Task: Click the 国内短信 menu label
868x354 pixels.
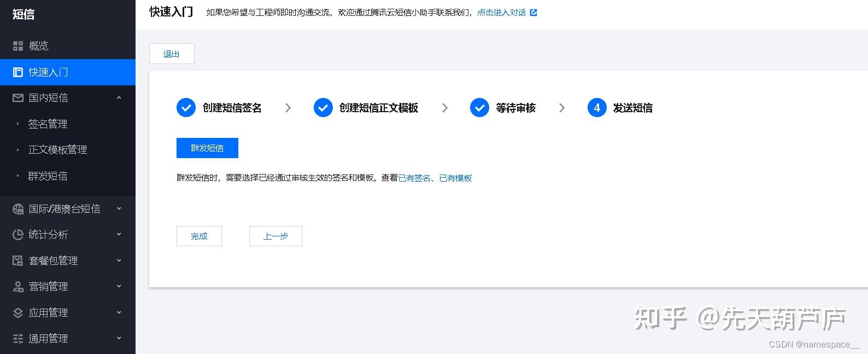Action: click(48, 98)
